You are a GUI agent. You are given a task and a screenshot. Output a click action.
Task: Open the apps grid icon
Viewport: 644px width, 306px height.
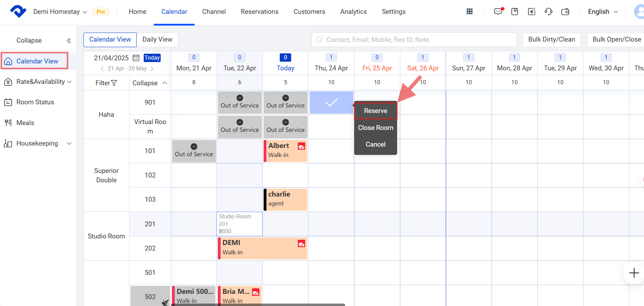pos(469,11)
